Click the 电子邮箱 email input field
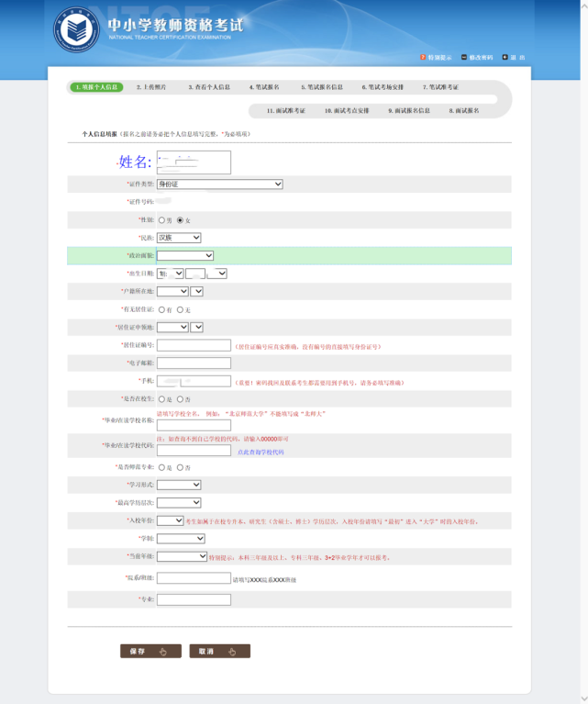This screenshot has height=704, width=588. (x=194, y=363)
